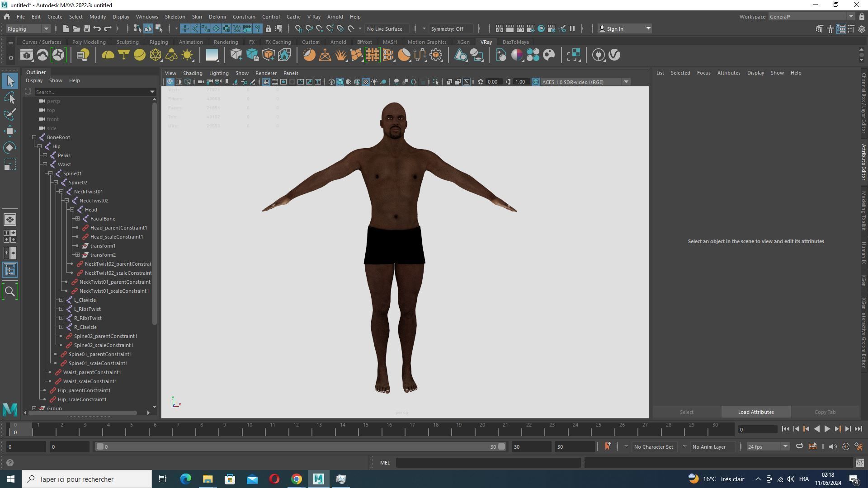Toggle audio mute speaker icon
The width and height of the screenshot is (868, 488).
pos(832,447)
